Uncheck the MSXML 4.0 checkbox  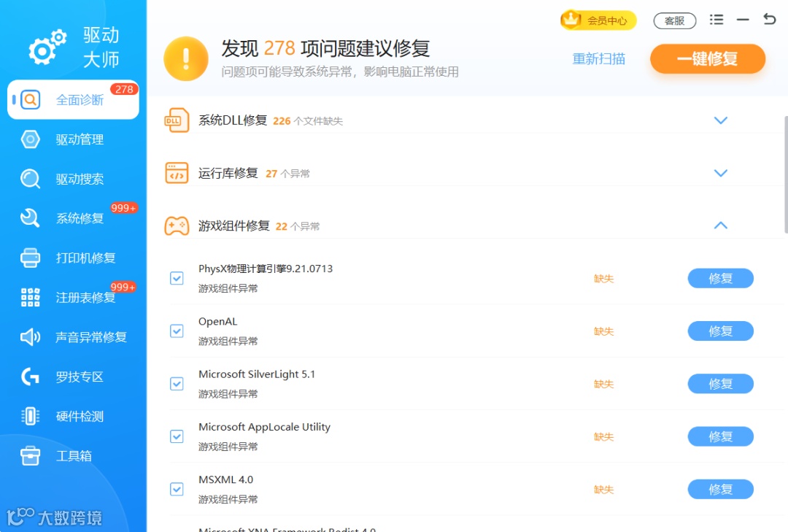click(x=177, y=489)
